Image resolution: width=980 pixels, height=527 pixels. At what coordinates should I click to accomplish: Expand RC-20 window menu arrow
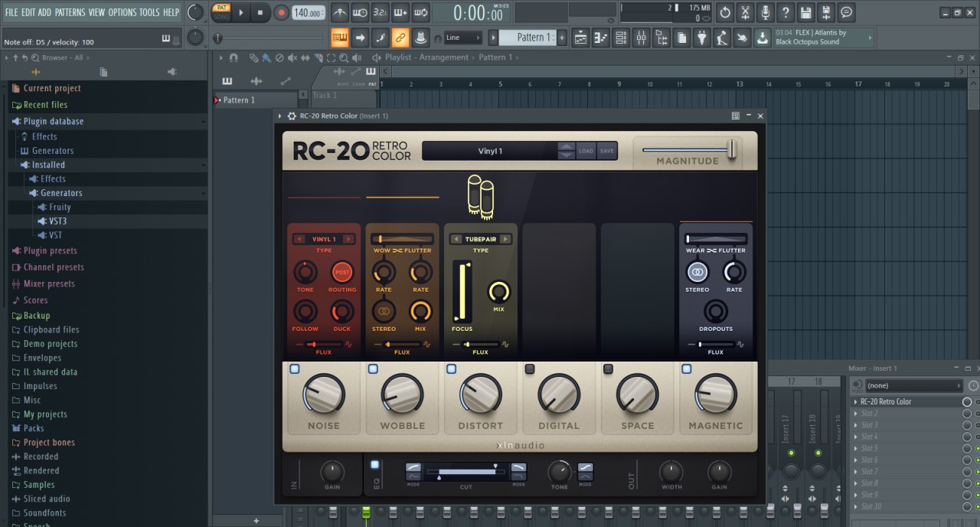[x=280, y=116]
